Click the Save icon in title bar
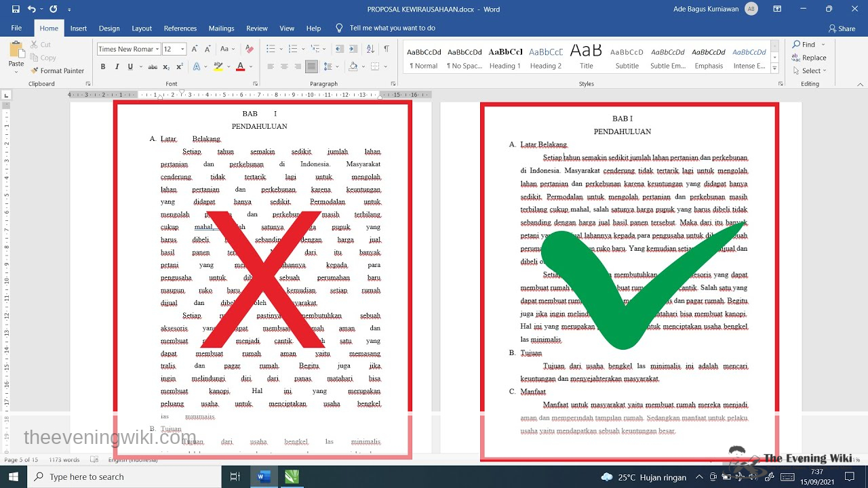This screenshot has height=488, width=868. coord(16,9)
